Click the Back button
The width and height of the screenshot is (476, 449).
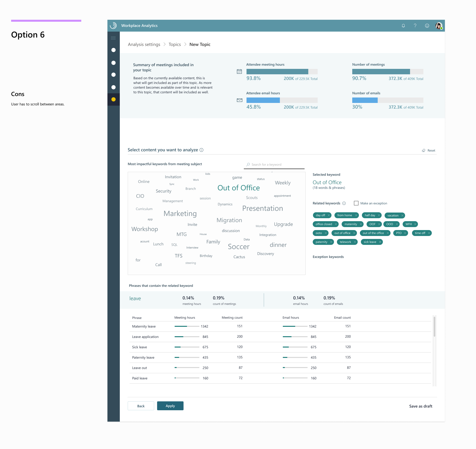pos(141,406)
